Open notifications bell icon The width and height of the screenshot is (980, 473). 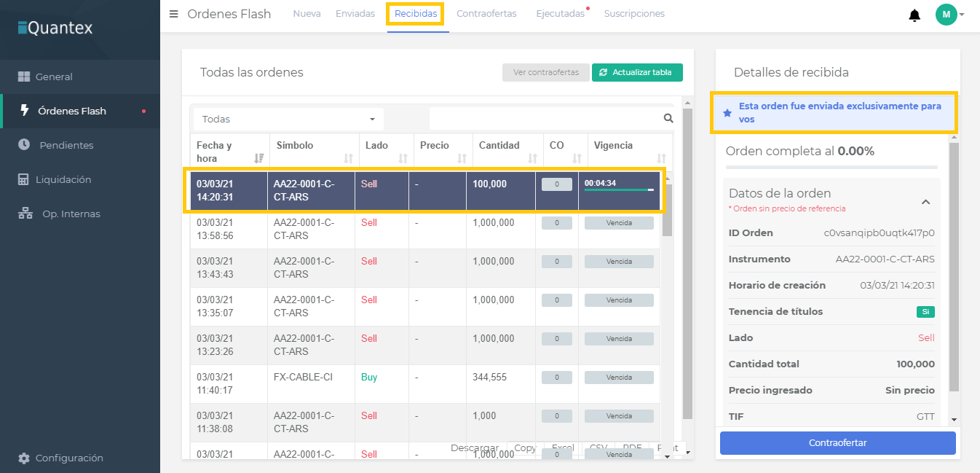914,15
